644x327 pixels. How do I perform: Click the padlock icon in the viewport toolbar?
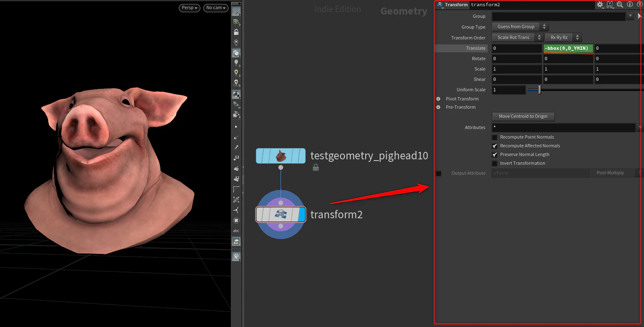coord(236,32)
